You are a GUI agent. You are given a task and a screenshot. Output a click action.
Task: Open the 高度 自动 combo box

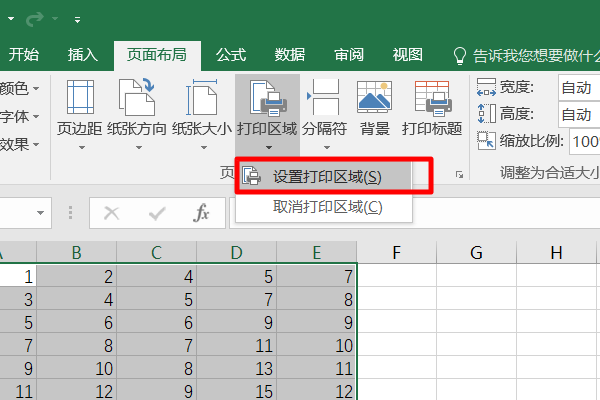point(579,114)
